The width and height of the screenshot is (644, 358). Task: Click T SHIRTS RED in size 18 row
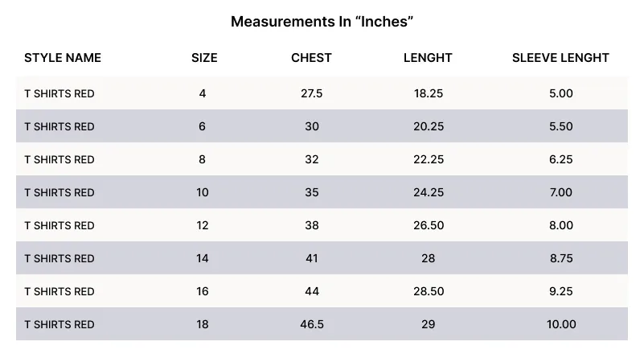[59, 324]
